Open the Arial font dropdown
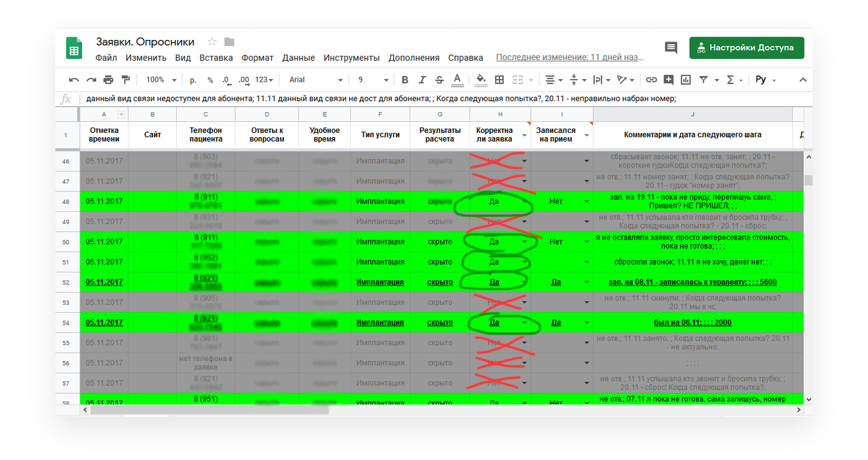Screen dimensions: 868x460 point(315,80)
